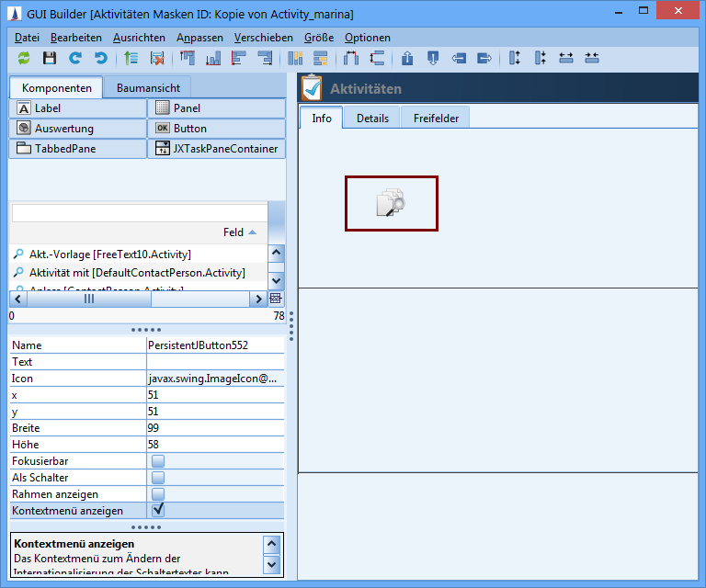
Task: Click the move right arrow toolbar icon
Action: (484, 58)
